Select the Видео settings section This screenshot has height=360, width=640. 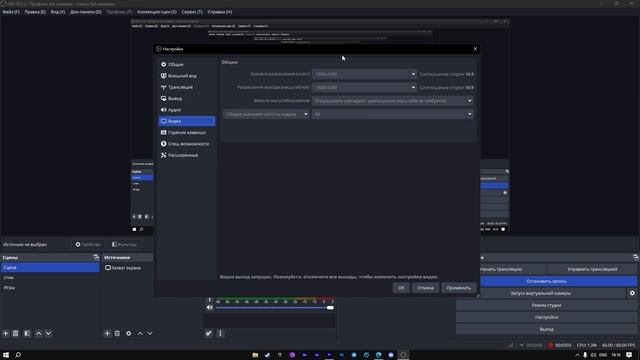click(187, 121)
